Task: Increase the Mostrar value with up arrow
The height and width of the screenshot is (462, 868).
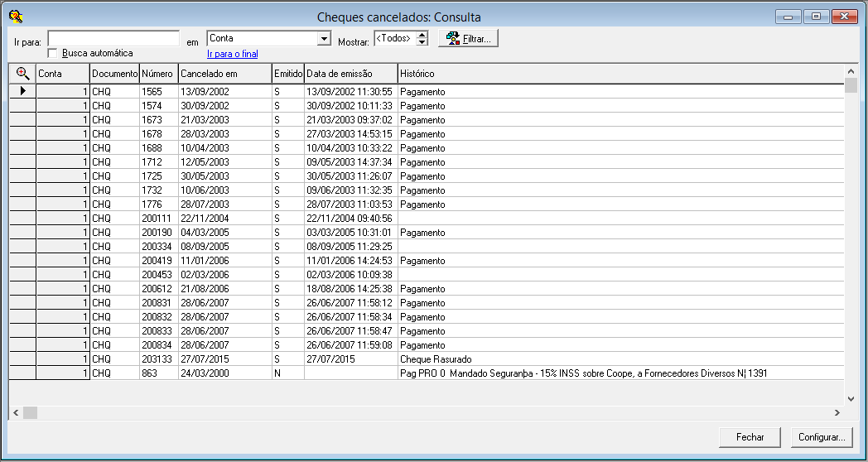Action: click(x=422, y=35)
